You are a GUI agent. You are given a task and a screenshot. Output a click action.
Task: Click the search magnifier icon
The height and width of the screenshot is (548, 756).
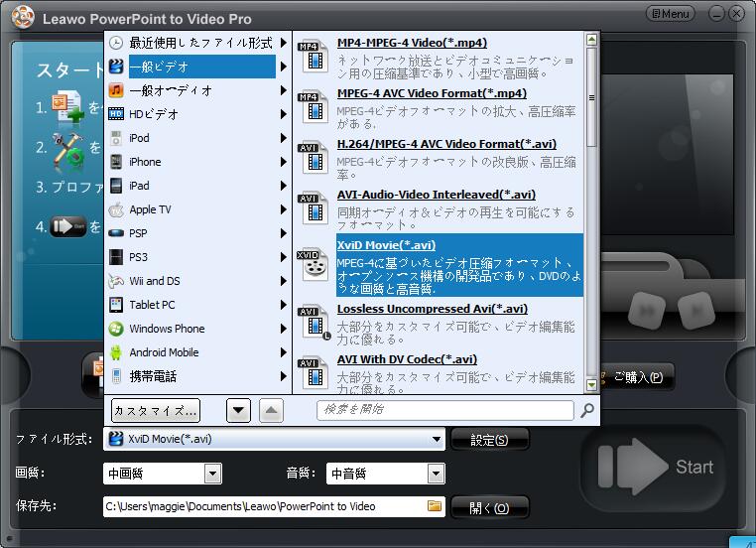pos(587,410)
